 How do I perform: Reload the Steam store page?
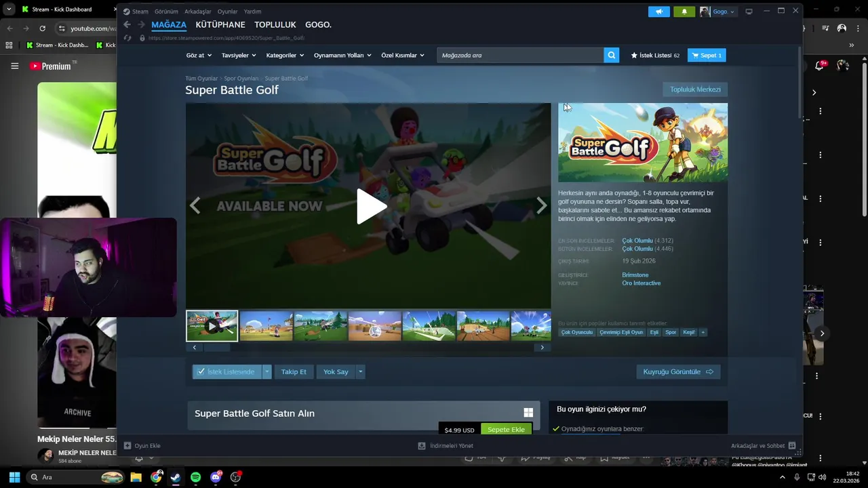(x=127, y=38)
